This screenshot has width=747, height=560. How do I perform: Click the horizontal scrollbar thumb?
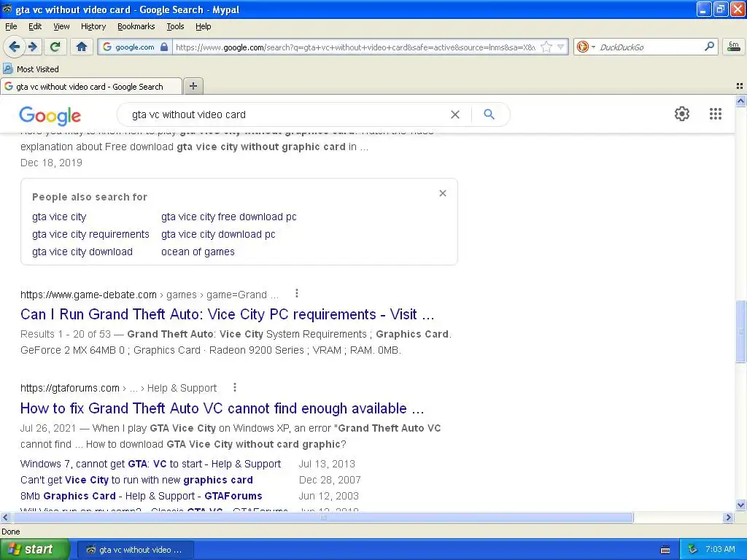[x=322, y=517]
